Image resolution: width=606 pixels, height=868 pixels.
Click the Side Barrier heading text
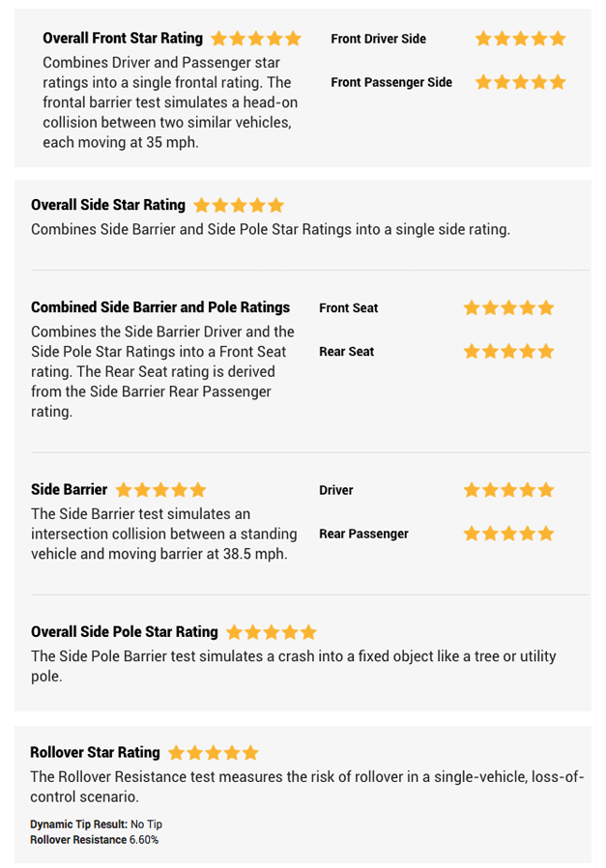70,490
